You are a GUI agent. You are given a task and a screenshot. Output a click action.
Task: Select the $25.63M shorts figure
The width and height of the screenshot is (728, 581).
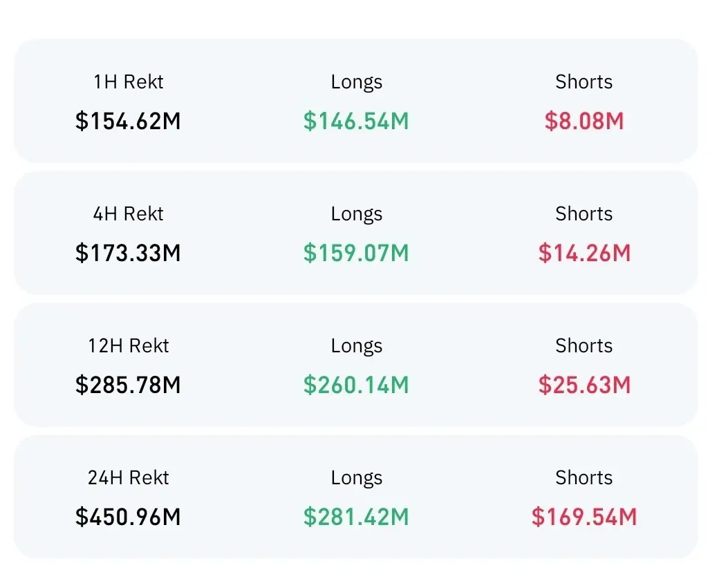tap(584, 385)
